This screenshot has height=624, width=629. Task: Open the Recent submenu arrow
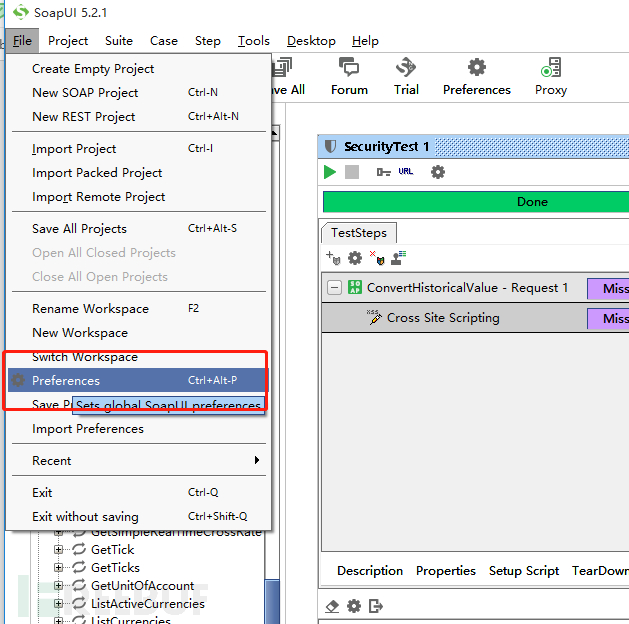click(257, 460)
